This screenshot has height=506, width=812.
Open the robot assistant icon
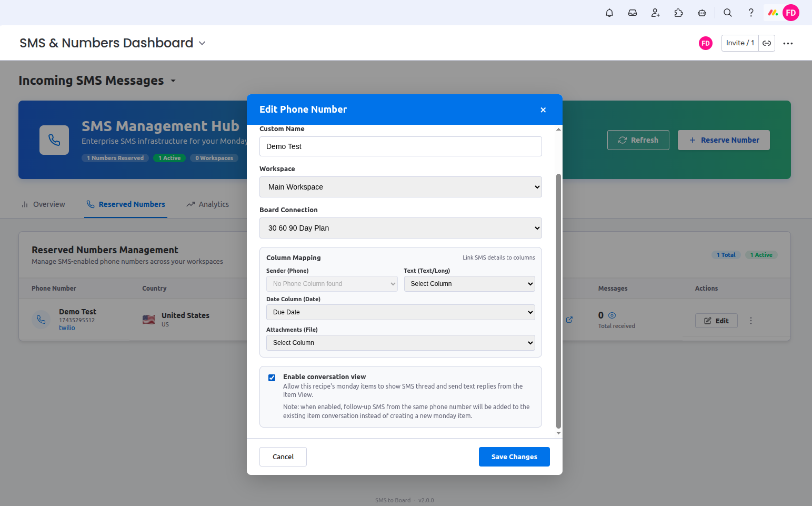(702, 13)
